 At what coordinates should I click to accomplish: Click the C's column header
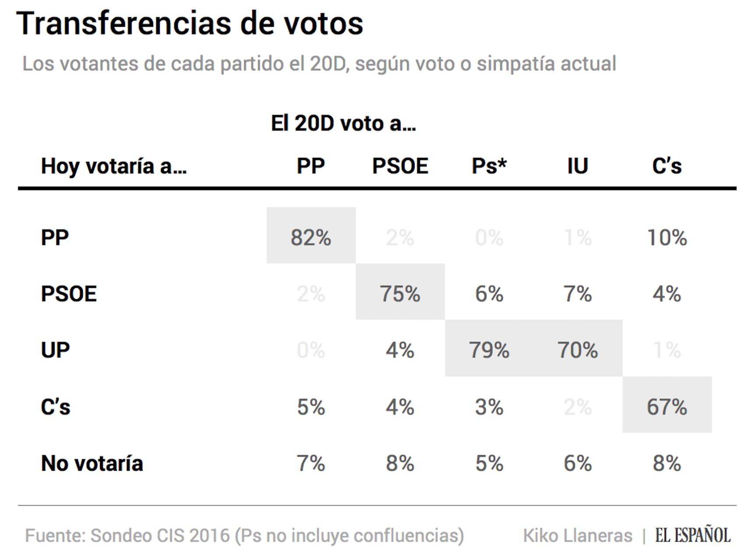667,166
